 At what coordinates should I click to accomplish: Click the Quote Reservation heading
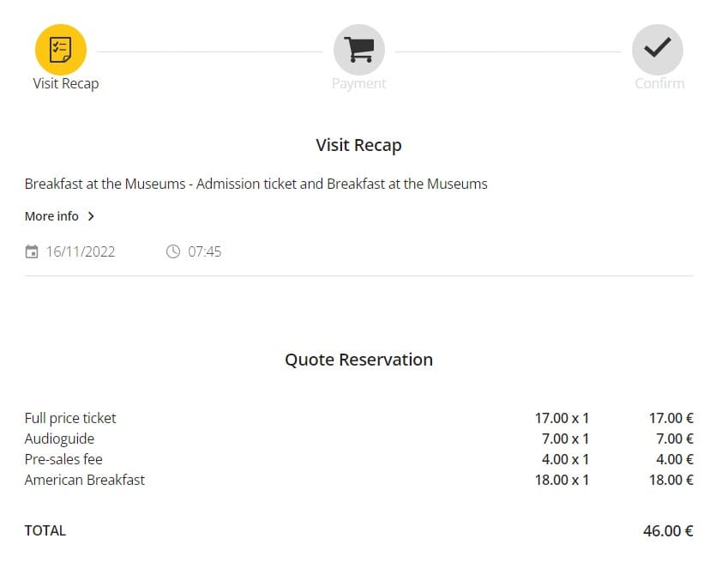[358, 360]
